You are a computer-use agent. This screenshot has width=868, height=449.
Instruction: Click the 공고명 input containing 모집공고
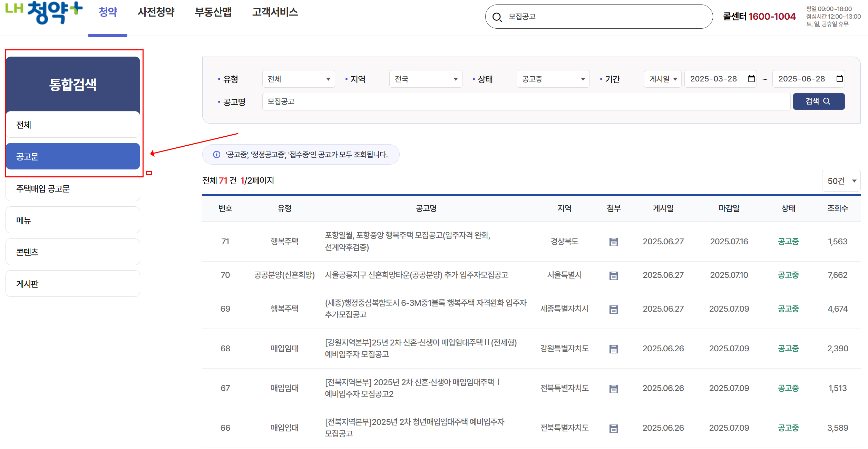click(x=526, y=101)
